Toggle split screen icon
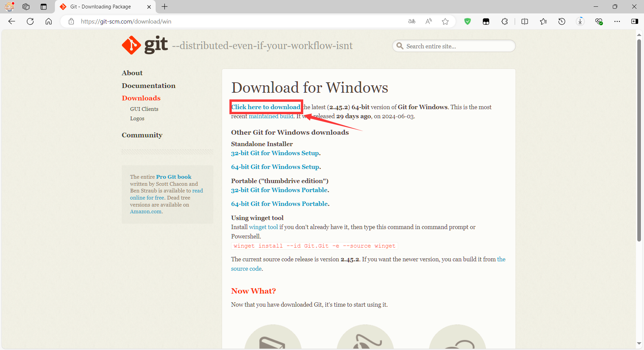The width and height of the screenshot is (644, 350). [x=525, y=21]
